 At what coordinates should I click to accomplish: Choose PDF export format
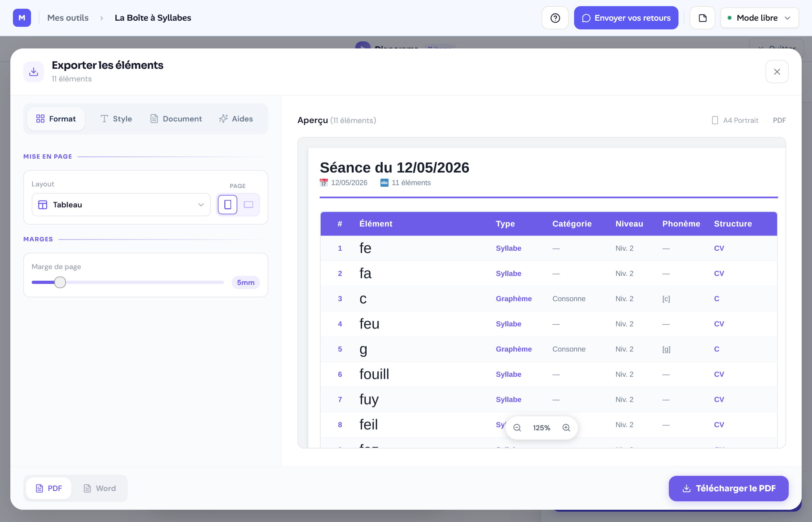pos(49,488)
